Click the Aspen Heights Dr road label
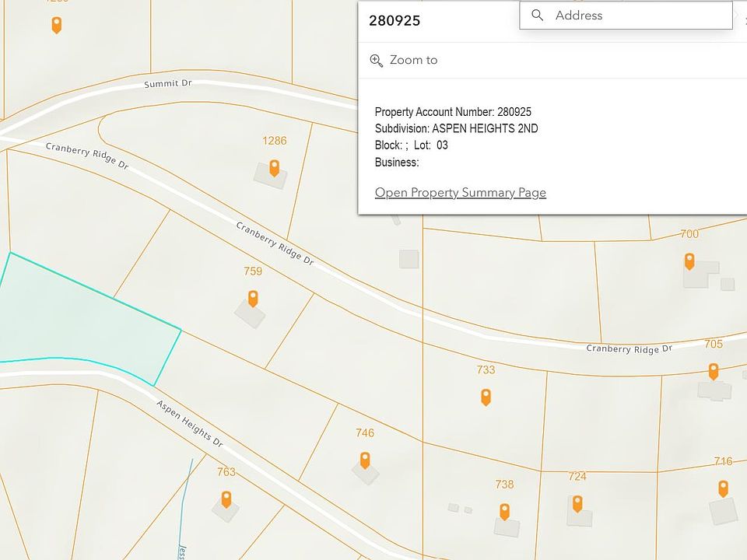747x560 pixels. tap(190, 423)
